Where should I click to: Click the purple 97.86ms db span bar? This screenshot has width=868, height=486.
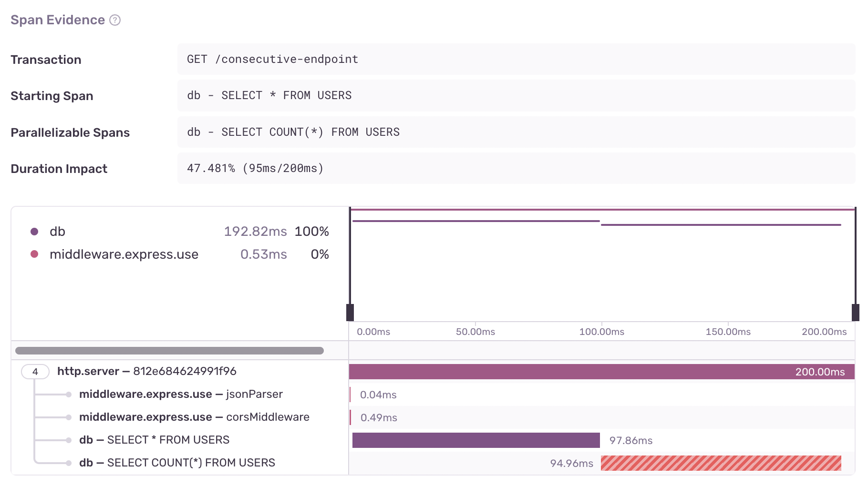[475, 440]
